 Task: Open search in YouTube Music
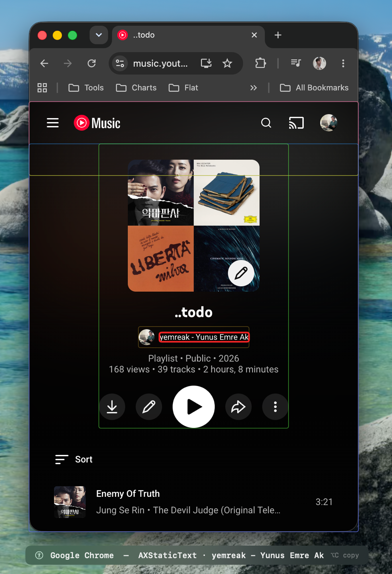point(266,123)
